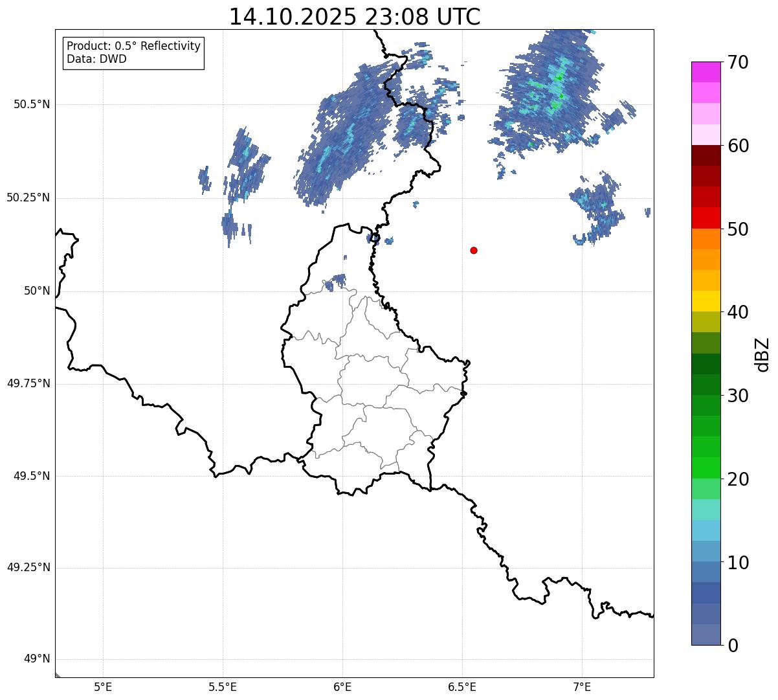
Task: Click the "7°E" longitude label
Action: coord(582,687)
